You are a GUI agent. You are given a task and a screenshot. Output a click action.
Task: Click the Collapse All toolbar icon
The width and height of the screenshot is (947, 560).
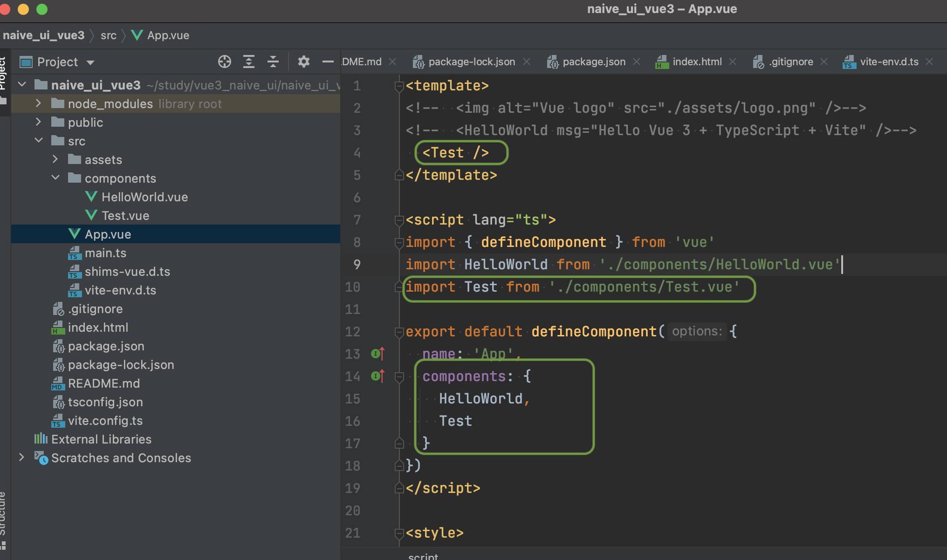pyautogui.click(x=273, y=61)
